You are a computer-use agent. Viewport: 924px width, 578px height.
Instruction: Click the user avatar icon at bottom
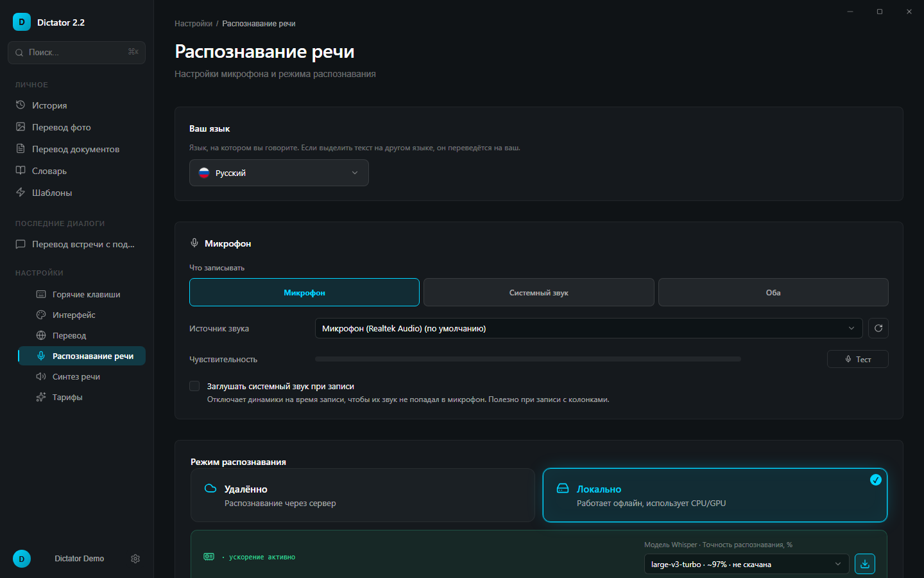[22, 559]
